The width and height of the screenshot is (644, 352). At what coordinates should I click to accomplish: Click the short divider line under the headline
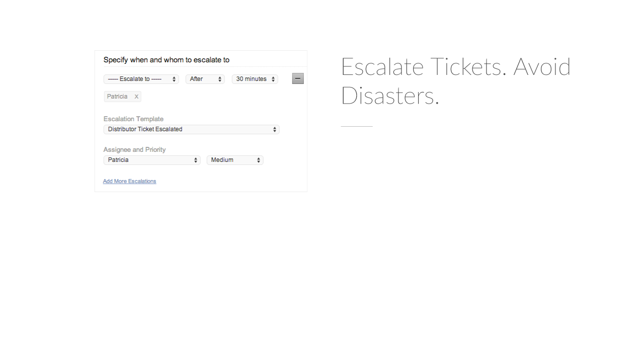point(357,126)
